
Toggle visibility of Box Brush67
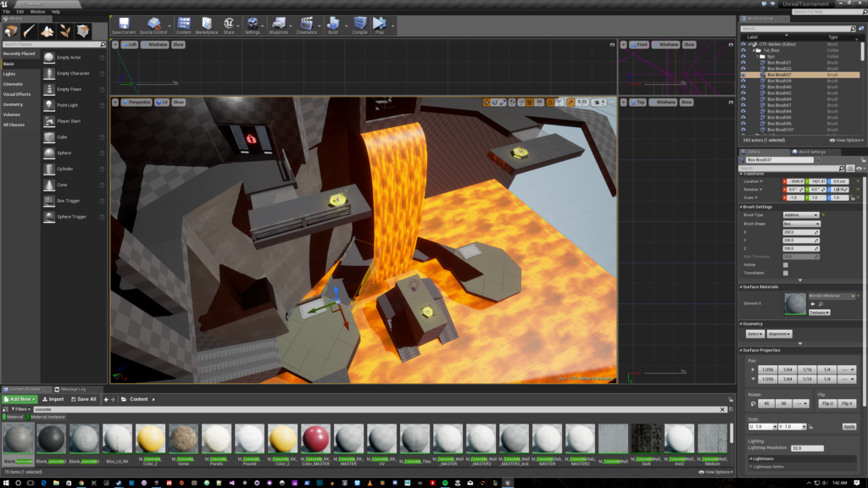click(x=743, y=105)
